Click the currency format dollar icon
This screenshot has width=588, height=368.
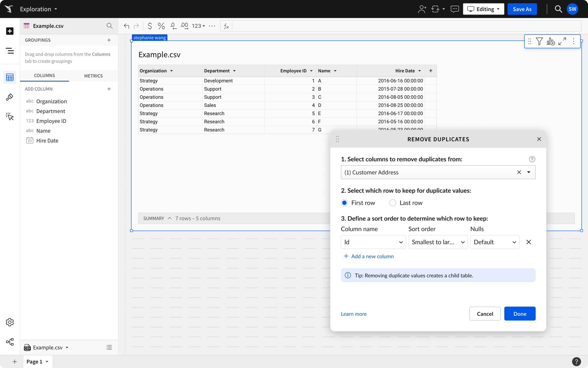click(x=150, y=26)
